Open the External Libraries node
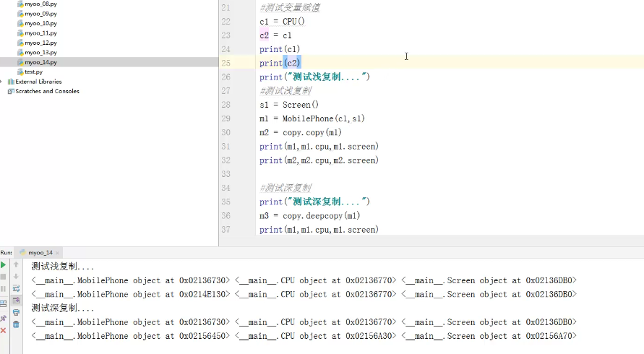 pyautogui.click(x=38, y=82)
